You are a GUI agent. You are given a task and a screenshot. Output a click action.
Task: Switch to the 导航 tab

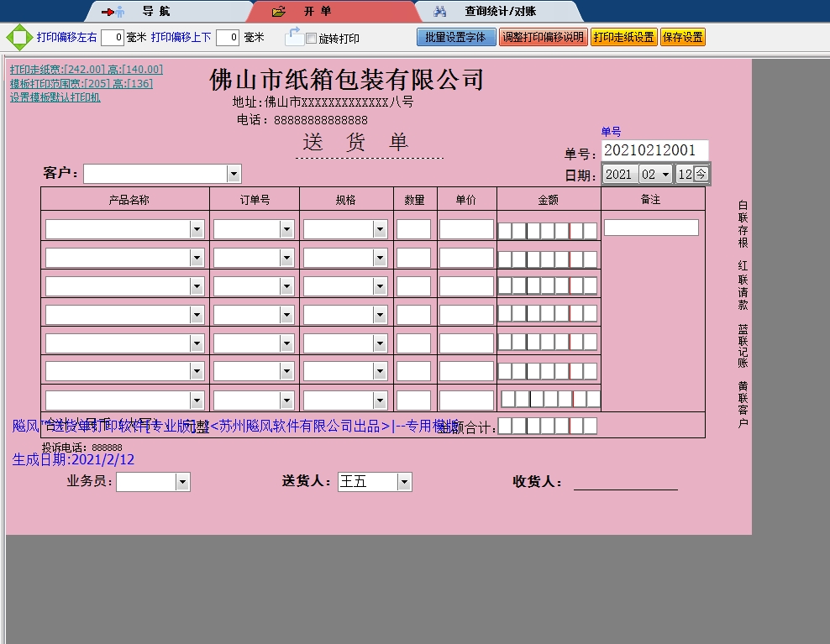point(155,12)
